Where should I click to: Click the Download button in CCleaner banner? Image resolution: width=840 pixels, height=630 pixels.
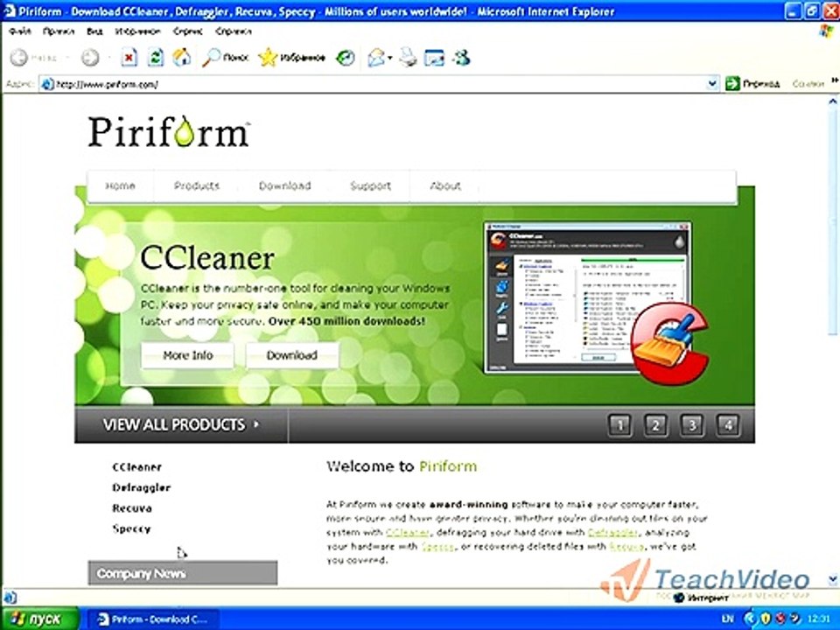click(x=292, y=355)
